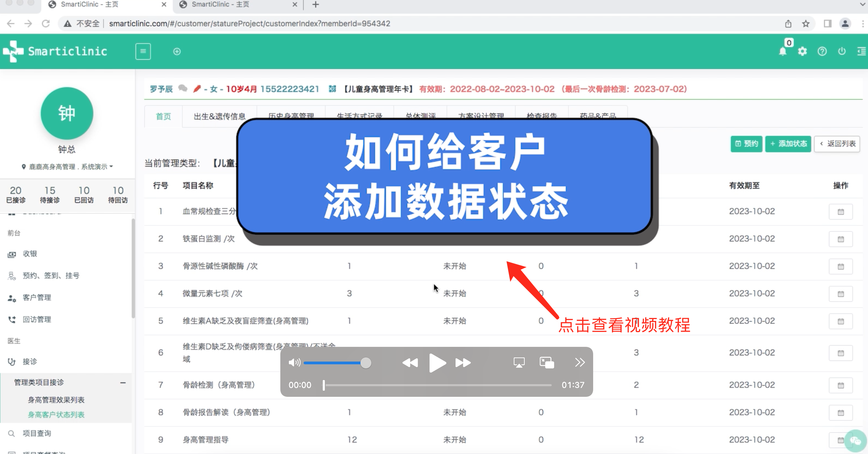Click the 15 待接诊 counter
Screen dimensions: 868x454
pos(50,195)
